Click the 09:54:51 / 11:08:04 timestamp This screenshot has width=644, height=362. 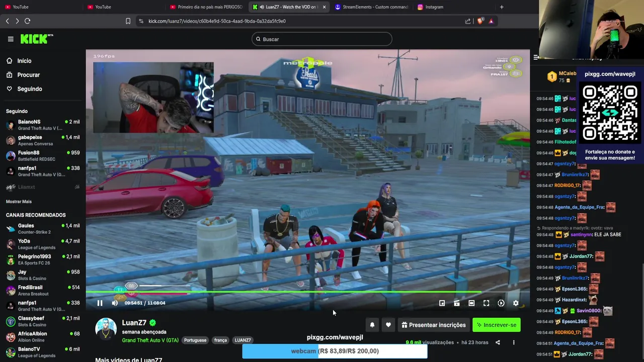[x=145, y=303]
